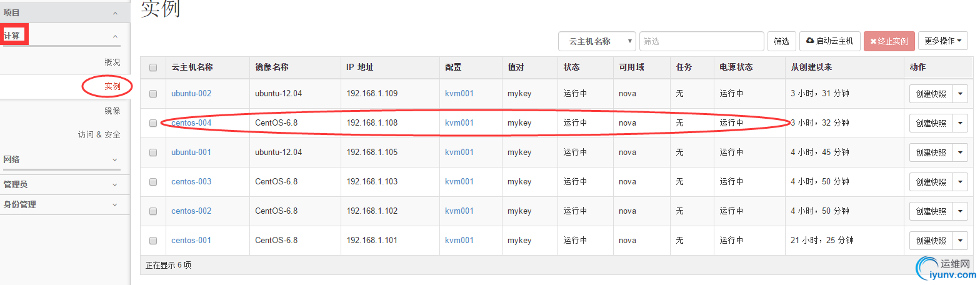Select the '3 小时, 31 分钟' uptime cell

pos(820,94)
